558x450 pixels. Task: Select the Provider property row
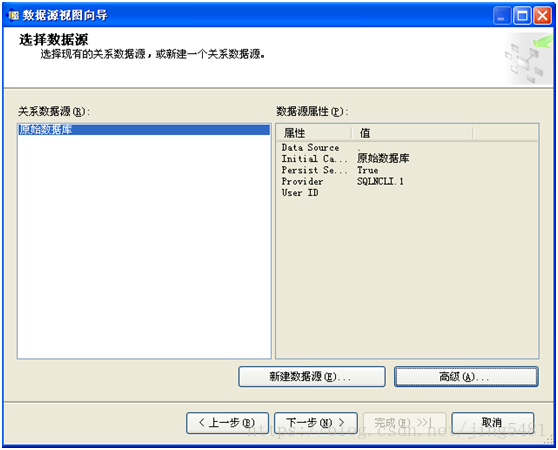click(407, 181)
